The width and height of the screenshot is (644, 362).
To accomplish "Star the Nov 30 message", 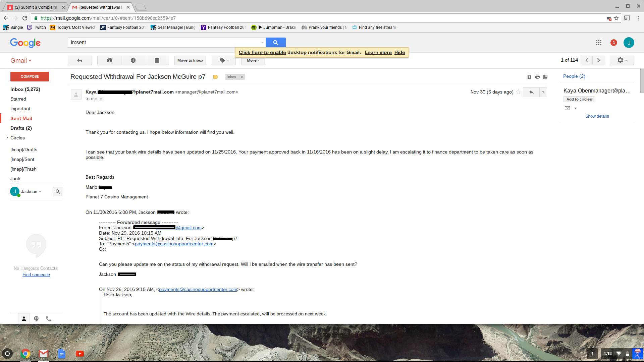I will (x=518, y=92).
